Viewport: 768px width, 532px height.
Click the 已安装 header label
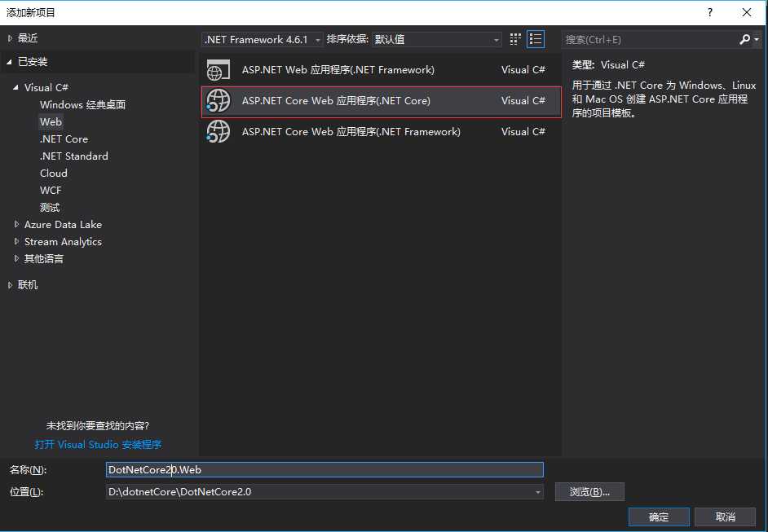(x=33, y=62)
